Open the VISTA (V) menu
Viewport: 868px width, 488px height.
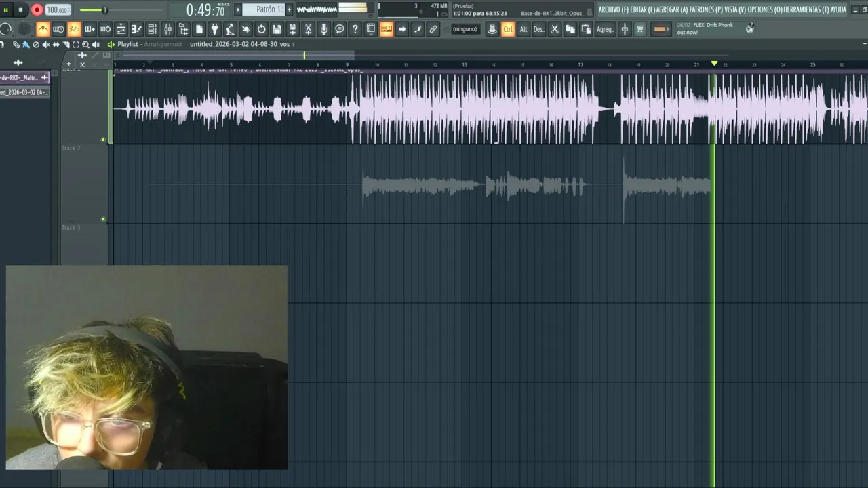(735, 9)
